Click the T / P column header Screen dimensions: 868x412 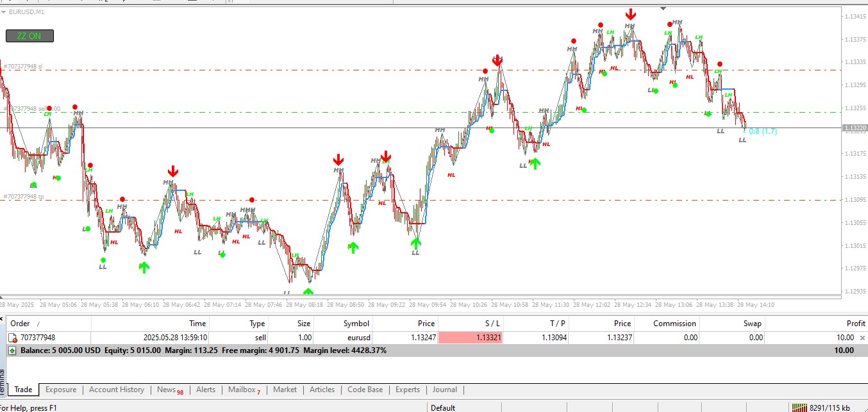tap(536, 324)
